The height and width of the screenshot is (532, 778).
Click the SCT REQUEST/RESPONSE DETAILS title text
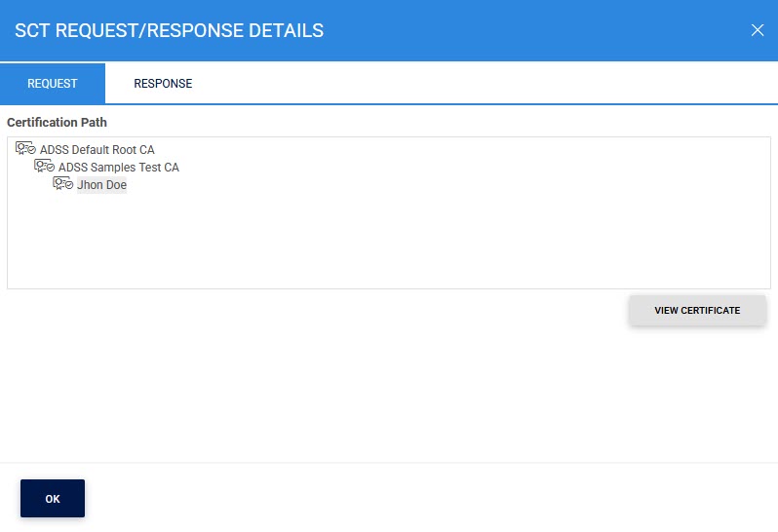click(169, 31)
